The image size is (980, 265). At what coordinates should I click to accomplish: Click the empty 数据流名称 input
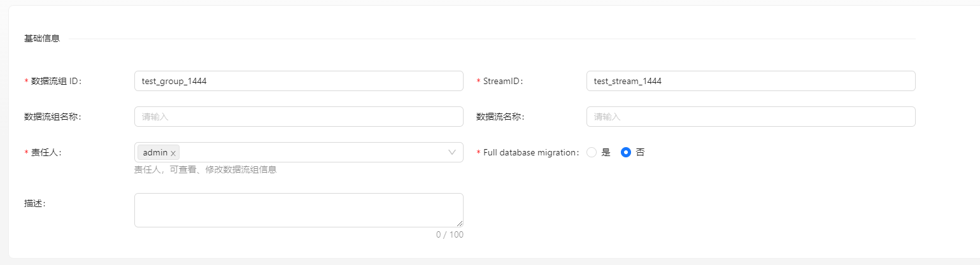pyautogui.click(x=750, y=117)
